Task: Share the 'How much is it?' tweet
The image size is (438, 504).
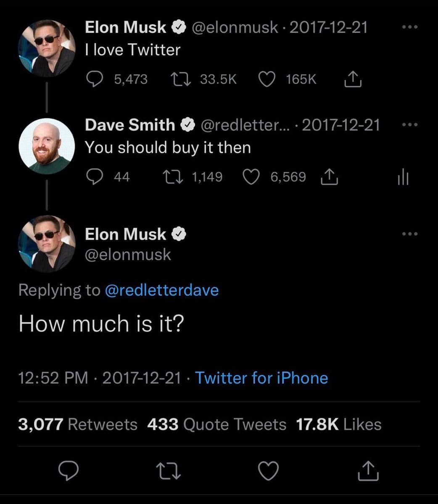Action: pyautogui.click(x=369, y=471)
